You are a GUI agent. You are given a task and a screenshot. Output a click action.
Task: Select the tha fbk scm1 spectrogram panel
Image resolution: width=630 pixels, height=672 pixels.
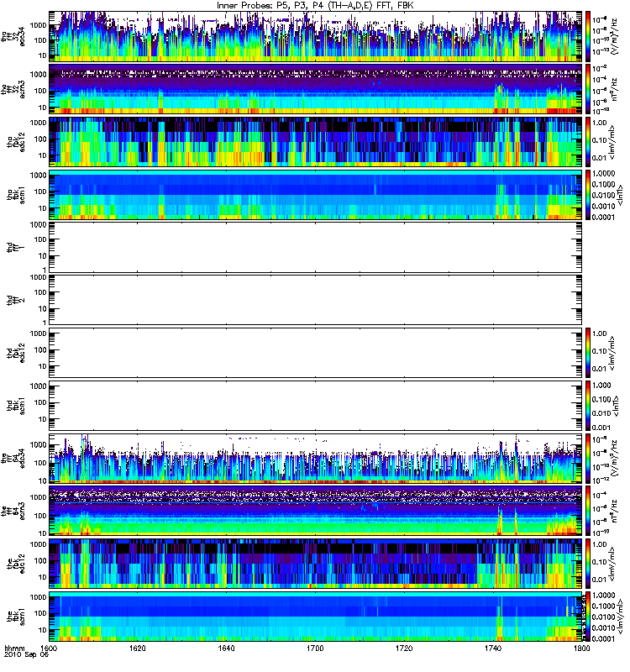click(316, 195)
